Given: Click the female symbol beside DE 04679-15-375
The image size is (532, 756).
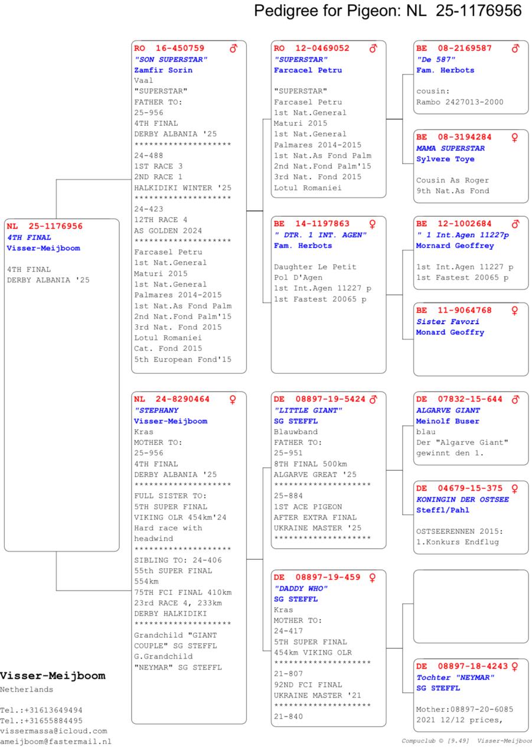Looking at the screenshot, I should click(x=515, y=488).
